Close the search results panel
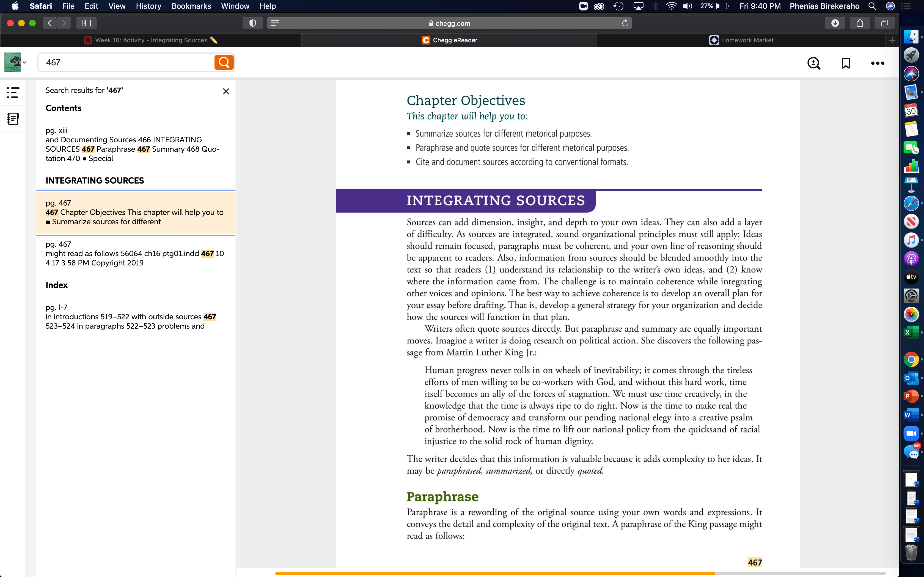Image resolution: width=924 pixels, height=577 pixels. coord(226,91)
